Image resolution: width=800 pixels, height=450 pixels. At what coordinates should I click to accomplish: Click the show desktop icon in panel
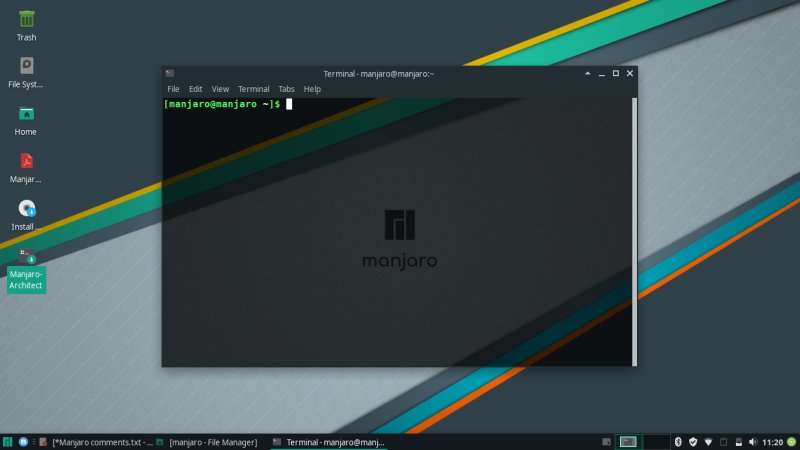click(607, 442)
